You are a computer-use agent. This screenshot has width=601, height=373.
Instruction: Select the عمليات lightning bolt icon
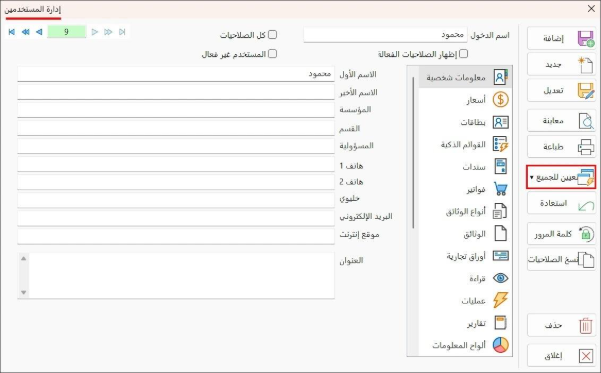click(x=501, y=300)
